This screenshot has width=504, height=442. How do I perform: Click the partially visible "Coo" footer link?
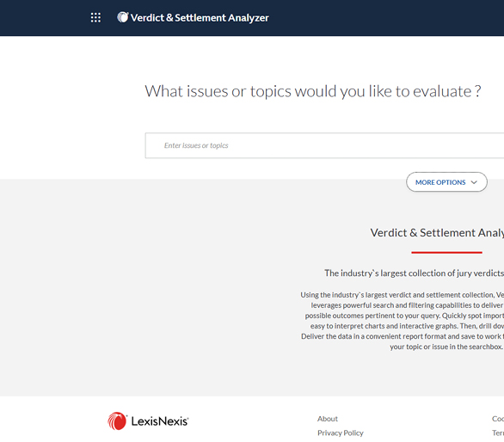point(498,419)
